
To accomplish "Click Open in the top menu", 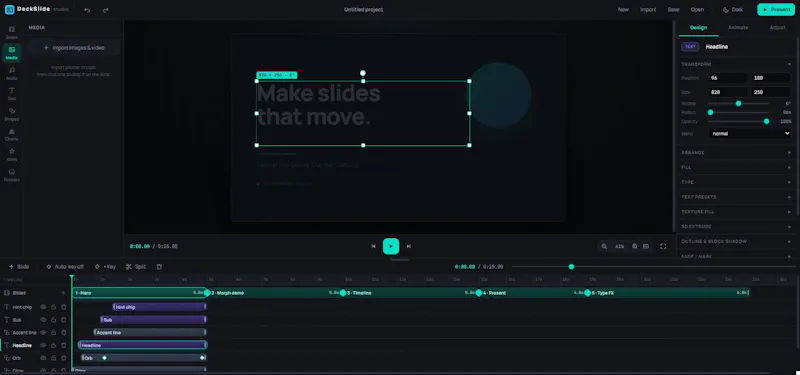I will click(697, 10).
